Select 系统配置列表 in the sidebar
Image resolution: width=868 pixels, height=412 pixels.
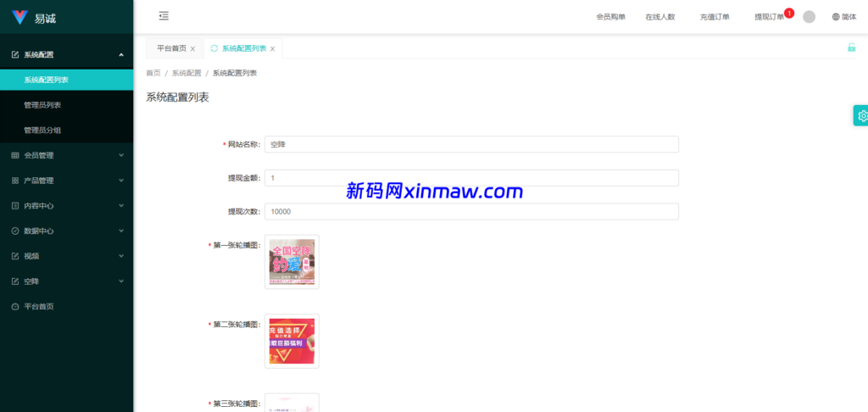[x=66, y=80]
